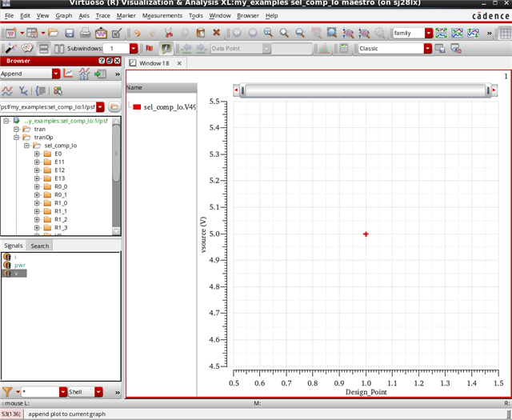Viewport: 512px width, 420px height.
Task: Switch to the Search tab
Action: tap(40, 246)
